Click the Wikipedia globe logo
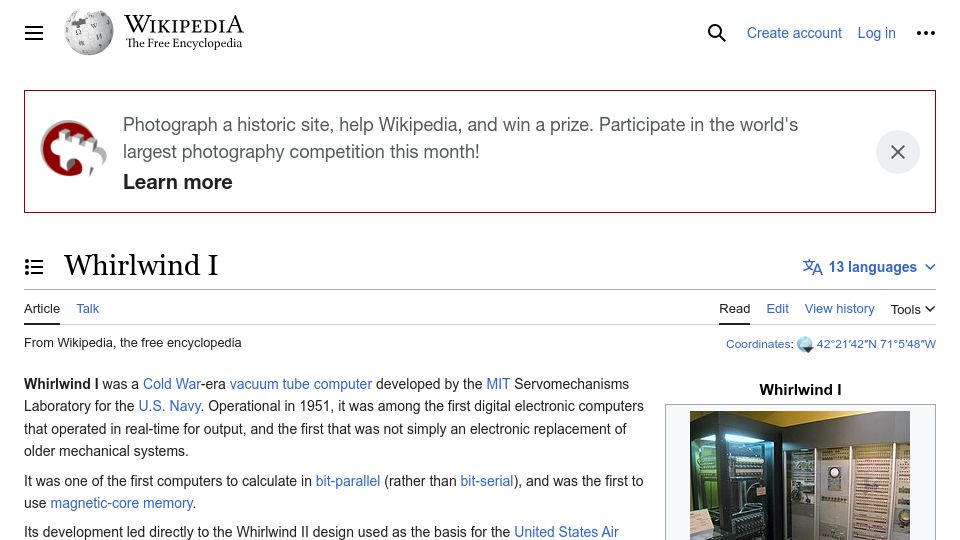Screen dimensions: 960x540 89,32
